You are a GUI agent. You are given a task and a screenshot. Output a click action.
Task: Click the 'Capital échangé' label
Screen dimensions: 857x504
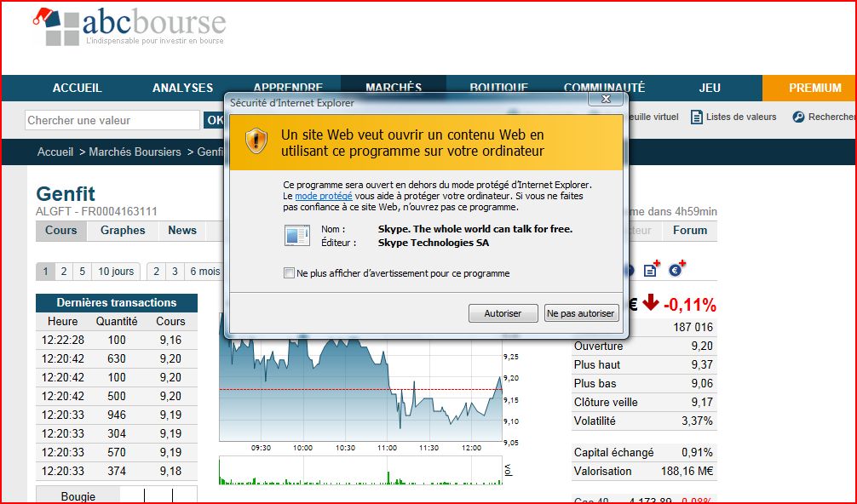613,453
